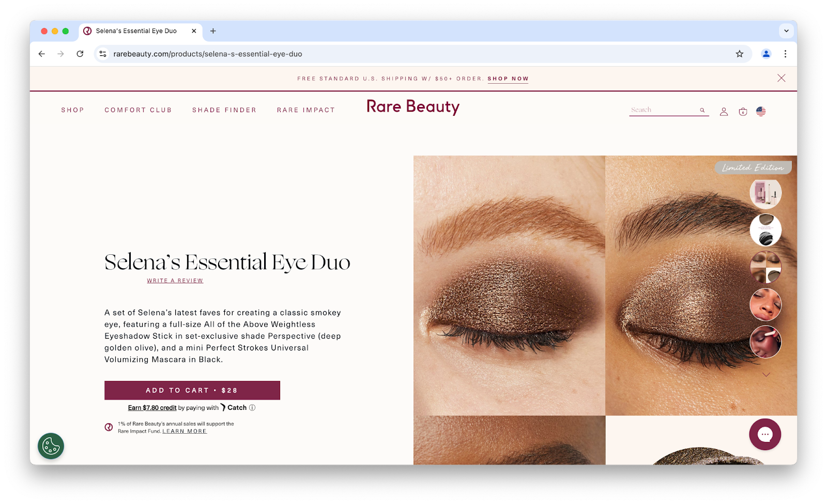Open RARE IMPACT menu item
The image size is (827, 504).
pyautogui.click(x=306, y=110)
